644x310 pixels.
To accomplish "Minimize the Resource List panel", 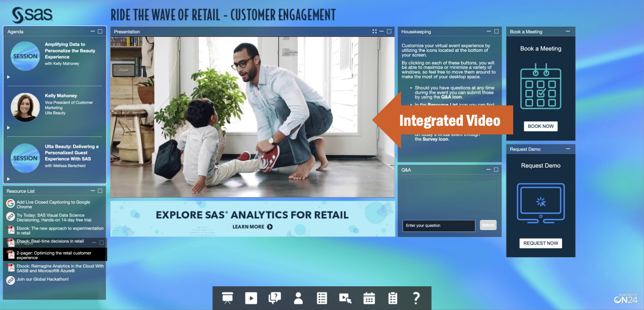I will click(92, 191).
